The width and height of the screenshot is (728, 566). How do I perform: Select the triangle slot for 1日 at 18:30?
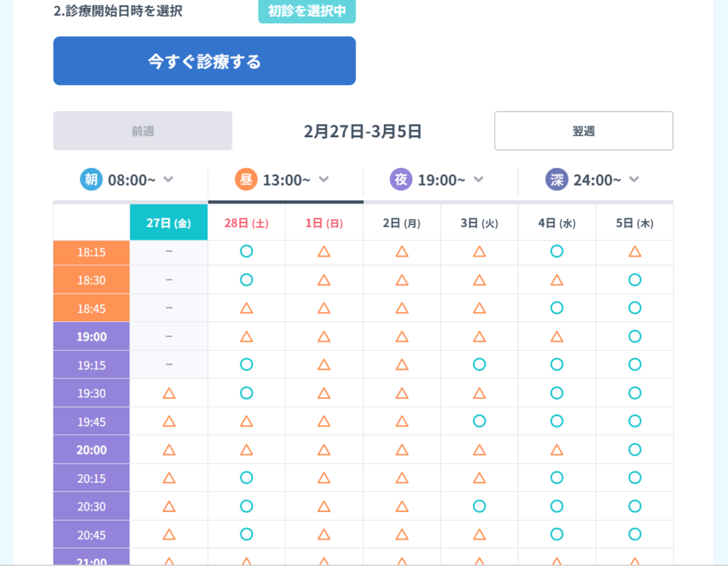coord(324,279)
